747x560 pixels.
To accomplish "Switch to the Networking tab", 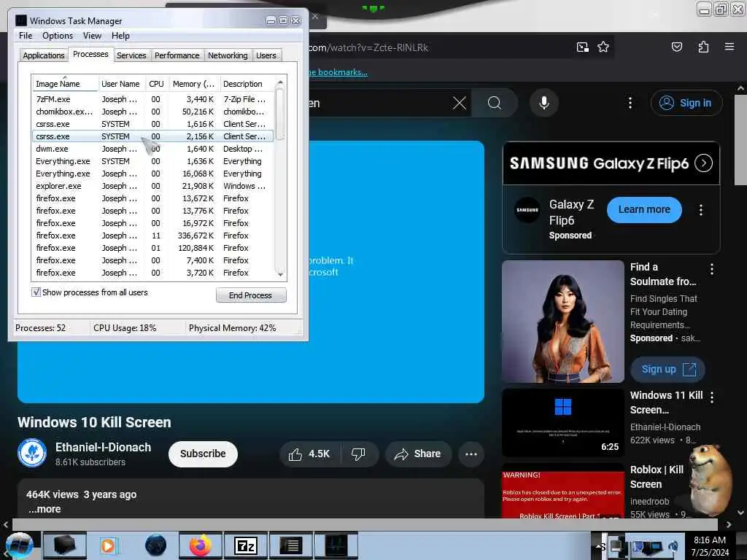I will tap(228, 55).
